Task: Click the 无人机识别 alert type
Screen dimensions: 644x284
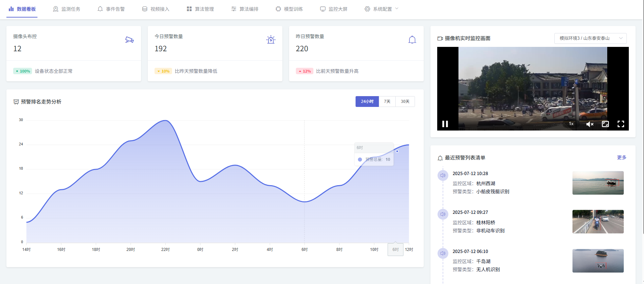Action: tap(488, 269)
